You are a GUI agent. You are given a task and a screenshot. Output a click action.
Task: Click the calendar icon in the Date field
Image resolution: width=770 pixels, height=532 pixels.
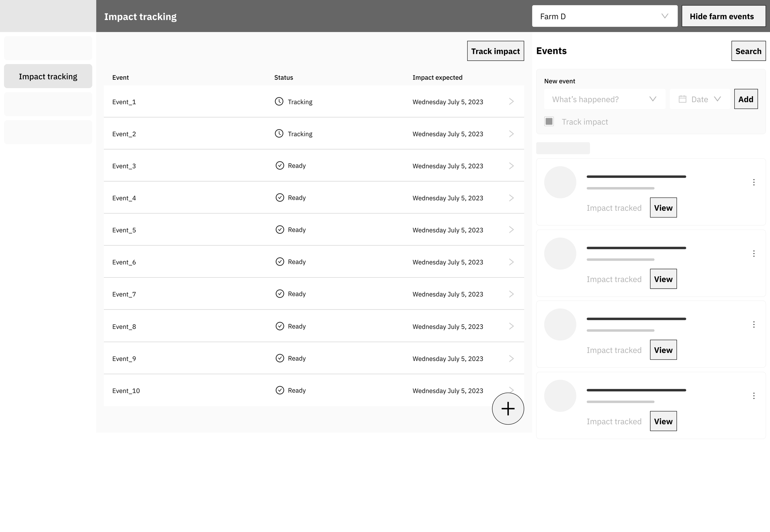682,99
